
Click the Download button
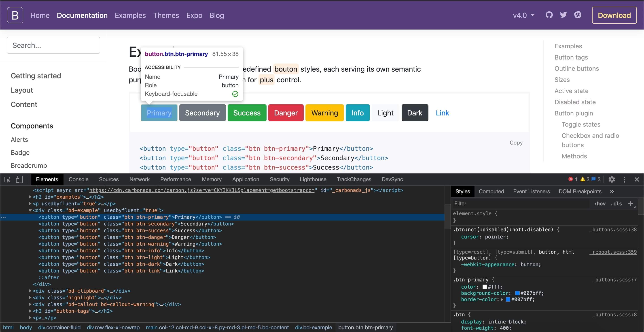614,15
